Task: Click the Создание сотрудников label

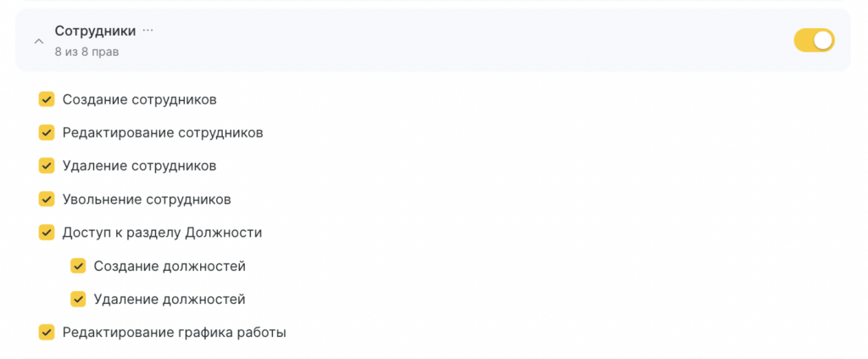Action: tap(139, 99)
